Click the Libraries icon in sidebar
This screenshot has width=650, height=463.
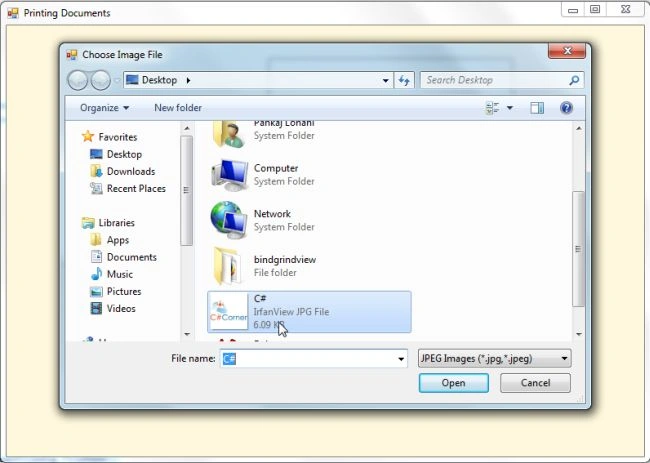(88, 223)
